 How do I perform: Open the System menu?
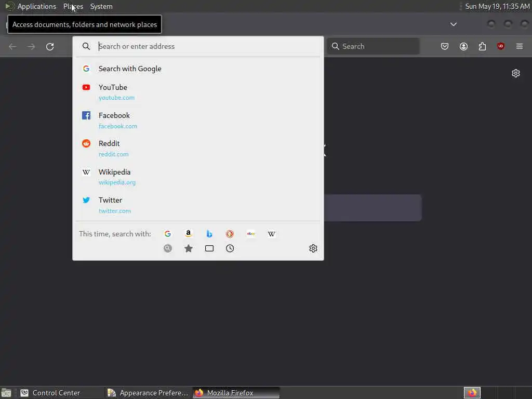point(101,6)
